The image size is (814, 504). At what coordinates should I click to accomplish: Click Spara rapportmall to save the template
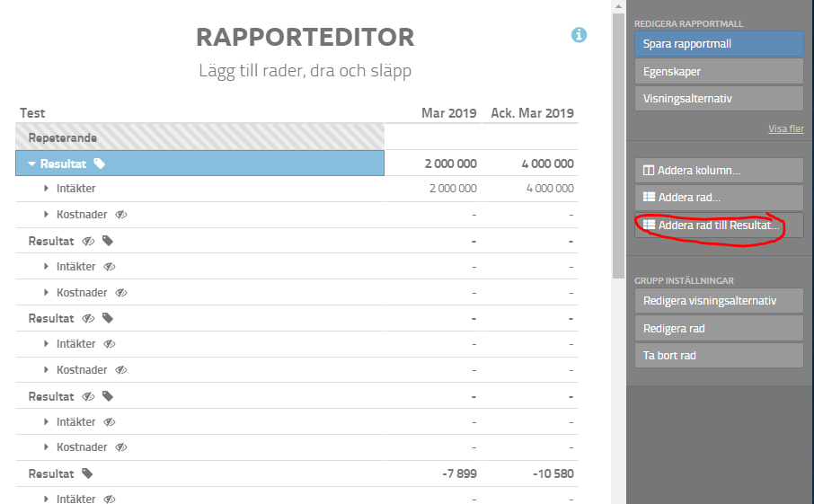click(719, 44)
